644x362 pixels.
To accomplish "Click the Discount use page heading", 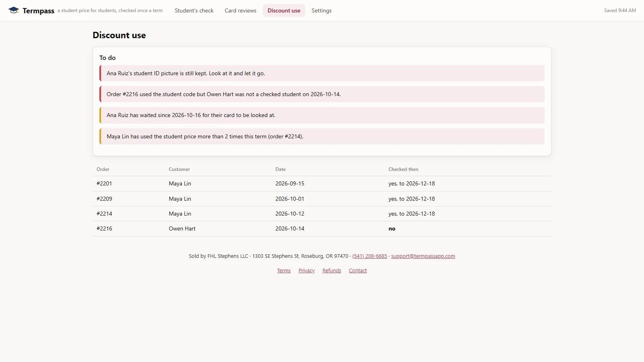I will click(x=119, y=35).
